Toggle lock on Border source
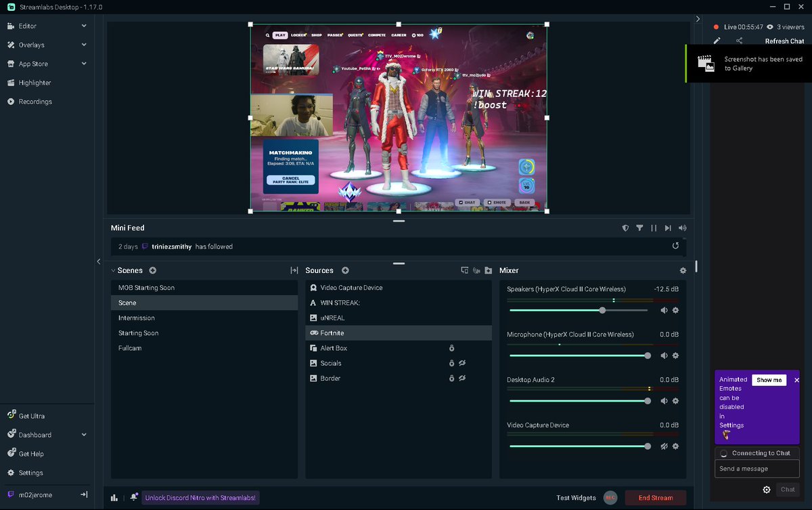 point(451,379)
